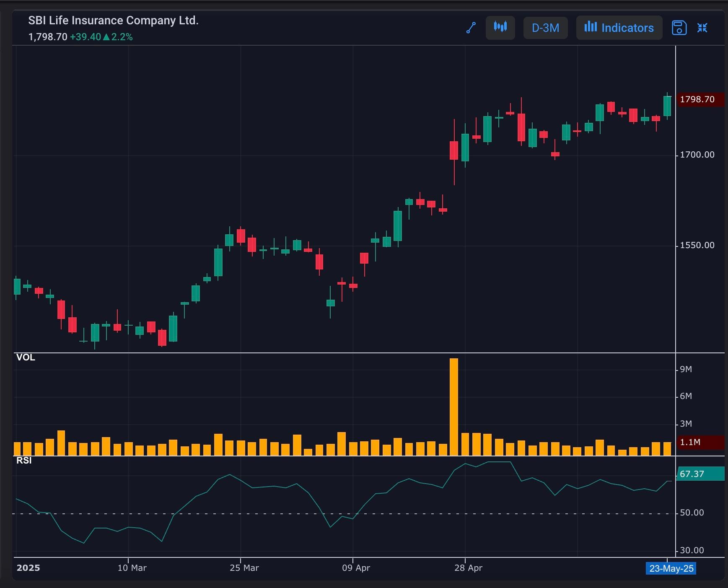Click the 1,798.70 last price value

(x=48, y=37)
